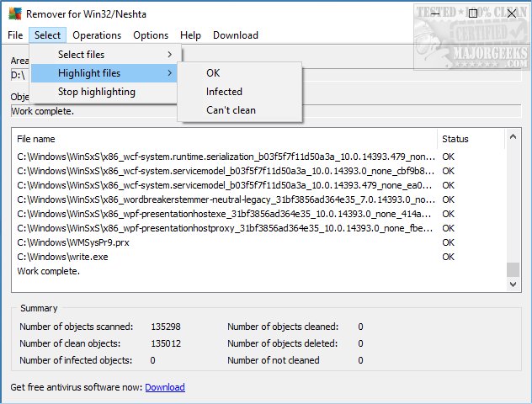Select the wpf-presentationhostexe file row
Screen dimensions: 532x404
pos(260,214)
